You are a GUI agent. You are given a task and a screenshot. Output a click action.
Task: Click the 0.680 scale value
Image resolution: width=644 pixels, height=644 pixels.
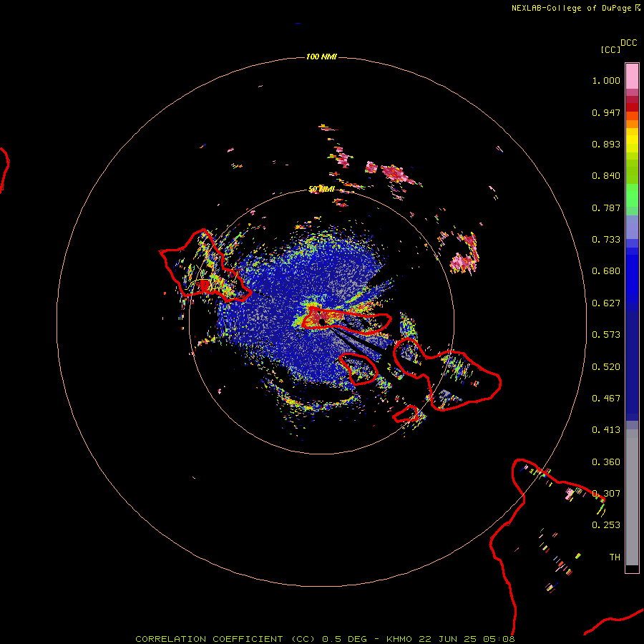pos(606,271)
